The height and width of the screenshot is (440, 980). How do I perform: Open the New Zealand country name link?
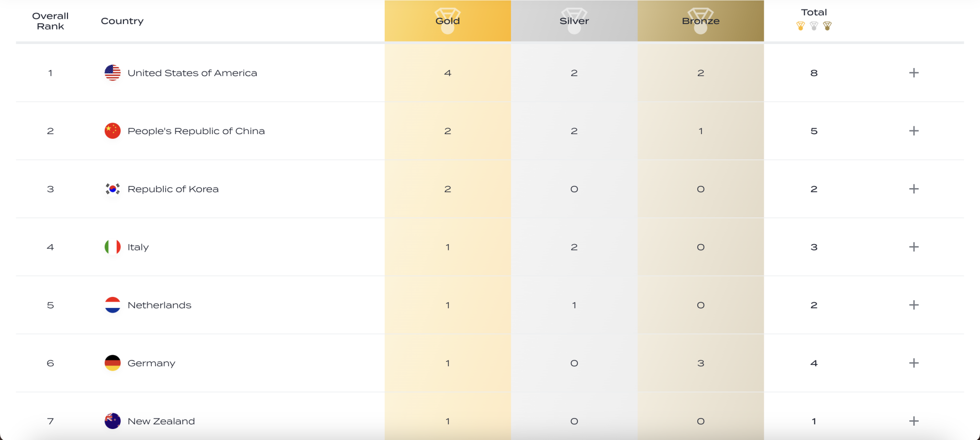[x=161, y=421]
